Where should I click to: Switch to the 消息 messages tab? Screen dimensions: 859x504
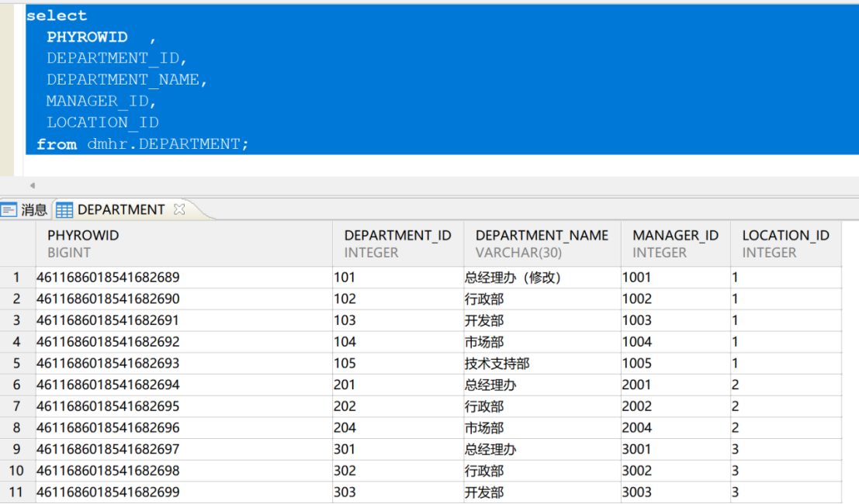click(x=24, y=209)
